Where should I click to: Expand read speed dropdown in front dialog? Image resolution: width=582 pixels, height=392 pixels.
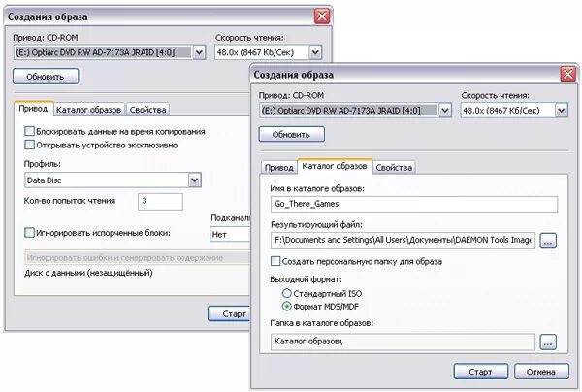561,111
